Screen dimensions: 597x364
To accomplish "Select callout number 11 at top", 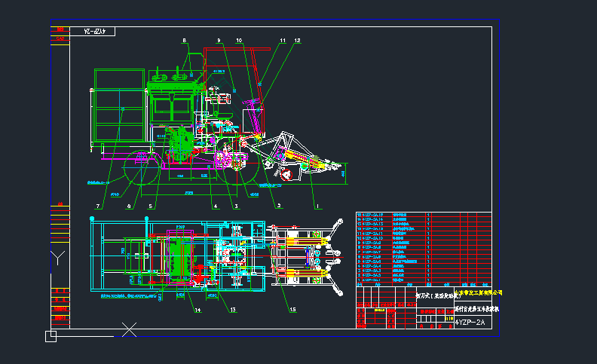I will click(283, 41).
